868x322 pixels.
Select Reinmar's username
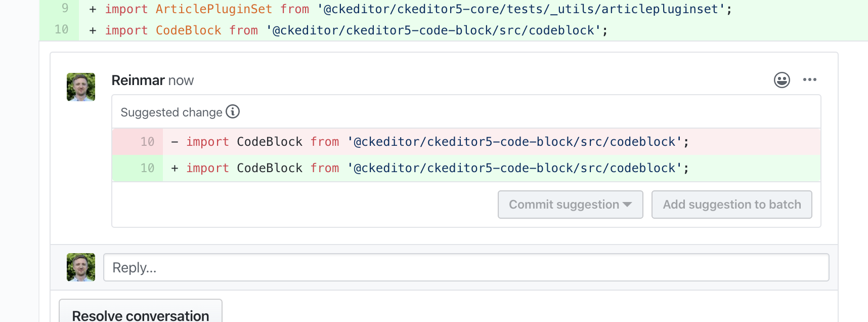coord(137,79)
